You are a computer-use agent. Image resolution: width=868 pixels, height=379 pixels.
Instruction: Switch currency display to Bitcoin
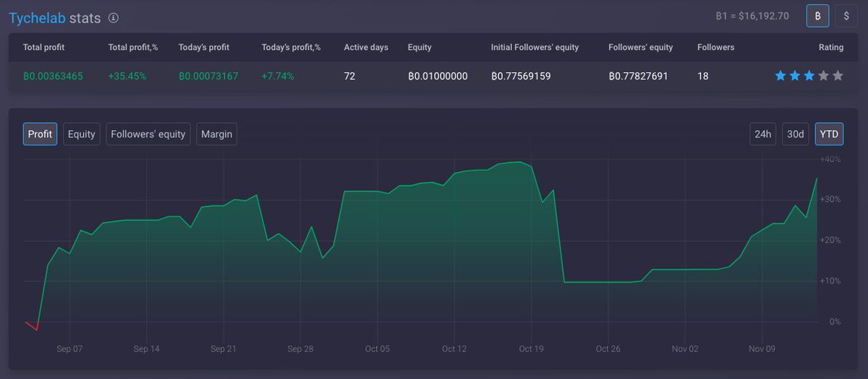(817, 16)
